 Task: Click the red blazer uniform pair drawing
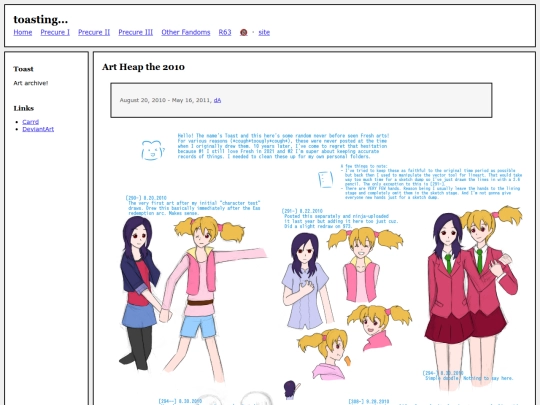point(474,298)
